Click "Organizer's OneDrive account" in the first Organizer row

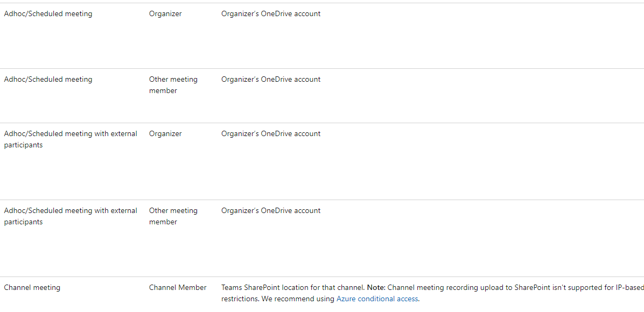(x=271, y=13)
